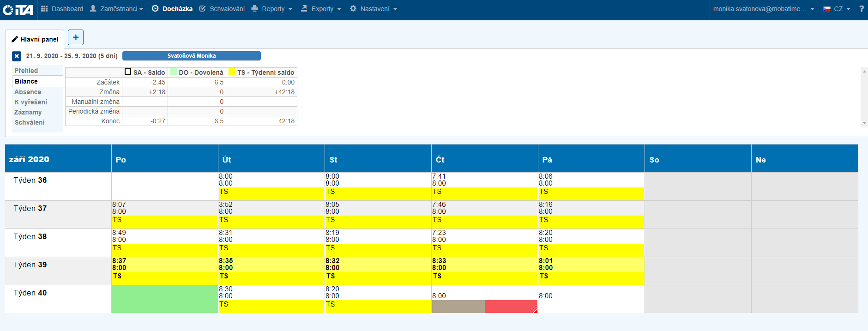Viewport: 868px width, 331px height.
Task: Open the Dashboard grid icon
Action: (44, 9)
